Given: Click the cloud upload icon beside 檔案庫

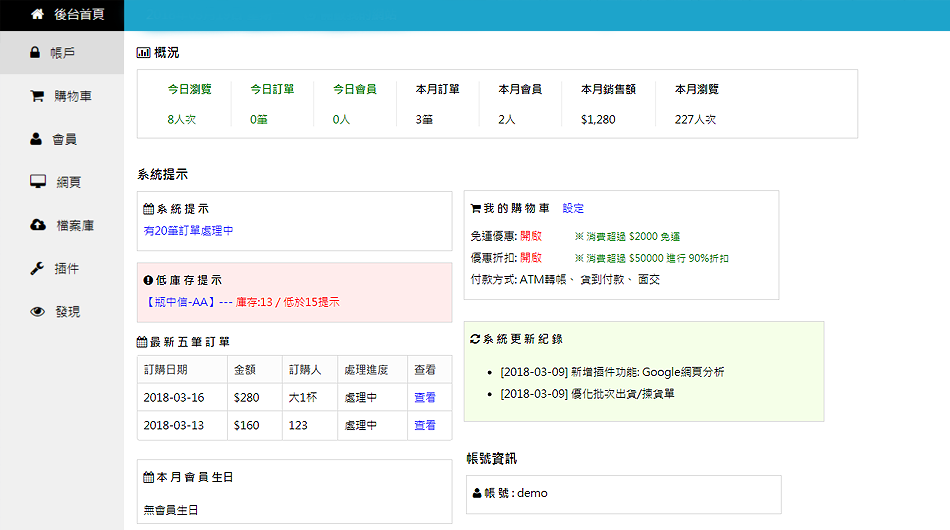Looking at the screenshot, I should pyautogui.click(x=38, y=225).
